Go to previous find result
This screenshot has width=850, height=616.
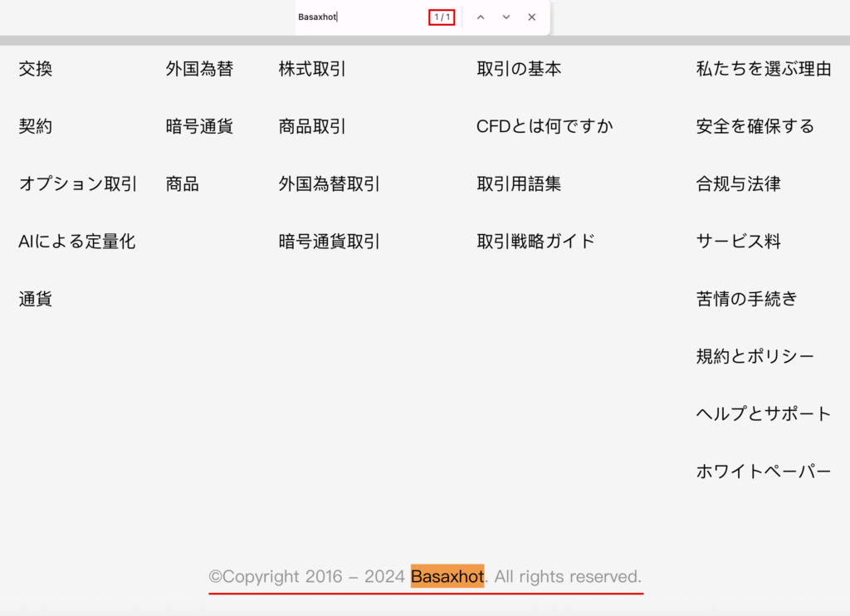[481, 17]
